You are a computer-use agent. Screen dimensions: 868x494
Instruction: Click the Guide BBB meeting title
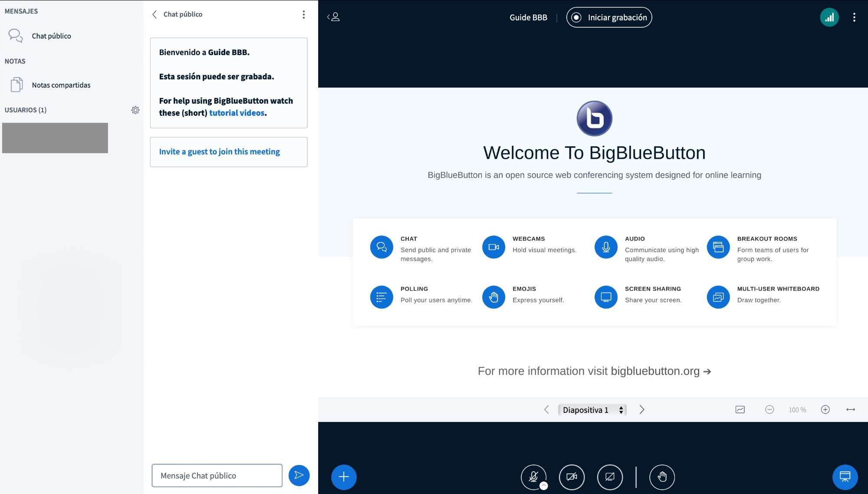point(528,17)
